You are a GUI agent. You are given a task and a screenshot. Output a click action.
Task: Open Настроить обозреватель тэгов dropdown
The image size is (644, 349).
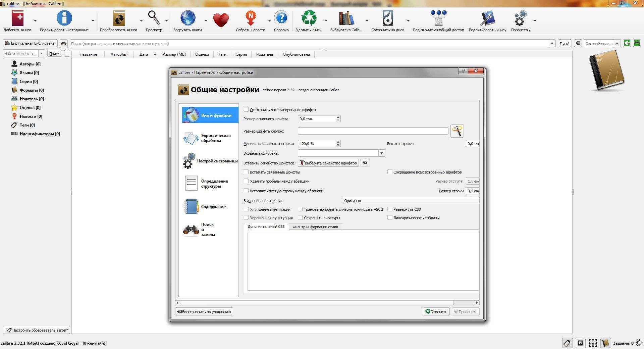[37, 330]
